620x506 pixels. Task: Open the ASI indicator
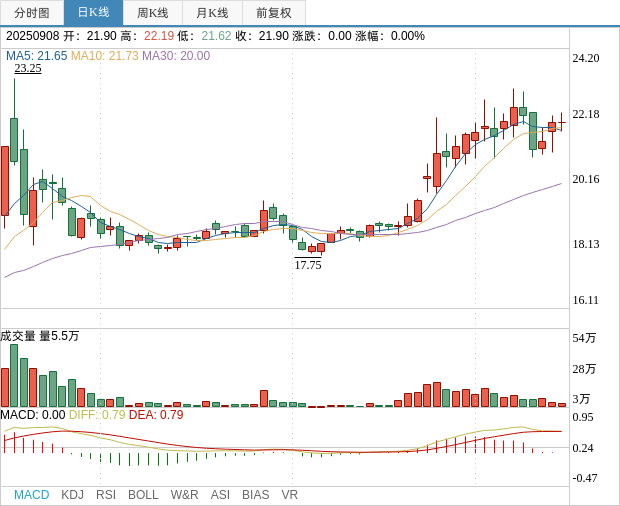click(x=220, y=495)
